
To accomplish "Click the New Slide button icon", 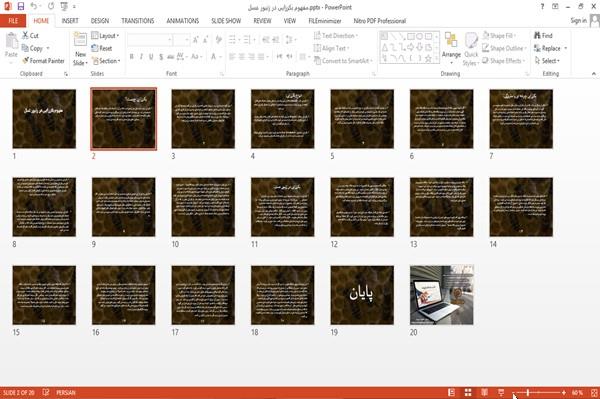I will point(80,40).
